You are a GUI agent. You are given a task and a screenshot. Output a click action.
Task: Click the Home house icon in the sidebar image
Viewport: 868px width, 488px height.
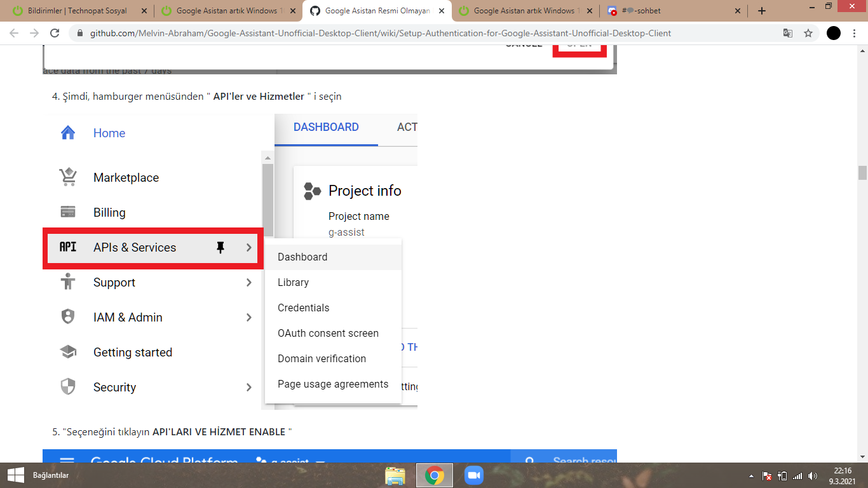pyautogui.click(x=68, y=133)
